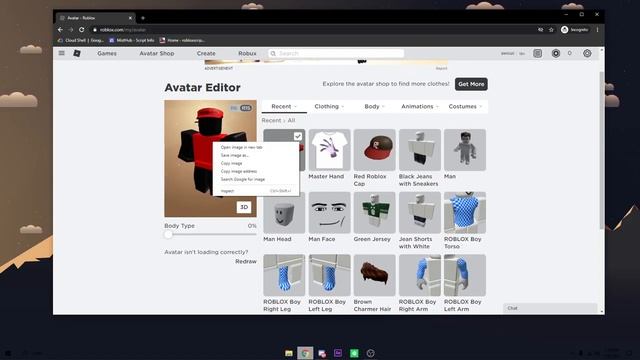Go back in Chrome browser
The image size is (640, 360).
[60, 30]
